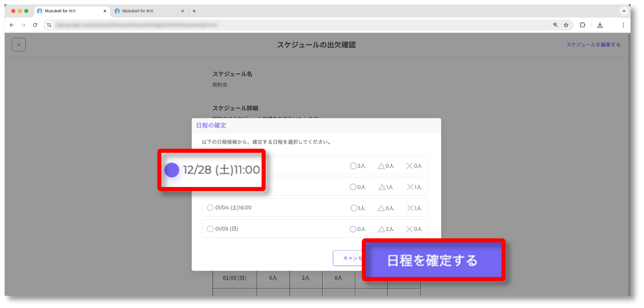
Task: Open site information icon in address bar
Action: 49,25
